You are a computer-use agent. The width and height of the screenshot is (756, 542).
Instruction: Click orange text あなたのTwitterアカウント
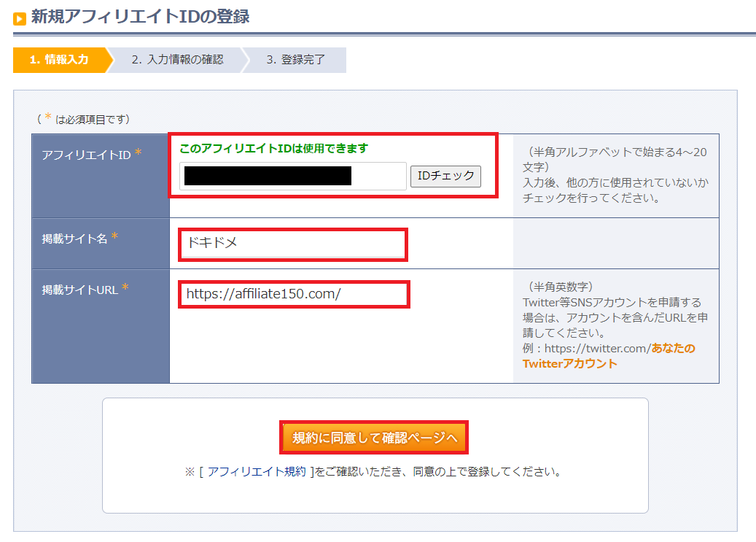tap(609, 356)
